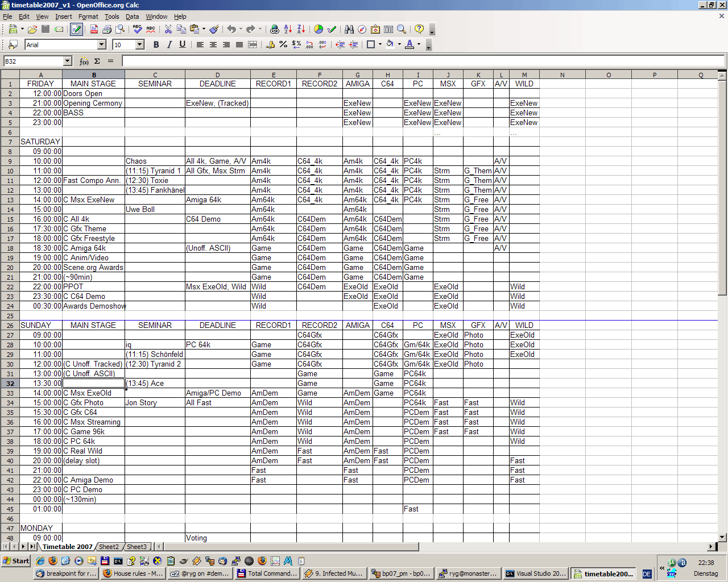Toggle Italic formatting

(x=169, y=44)
